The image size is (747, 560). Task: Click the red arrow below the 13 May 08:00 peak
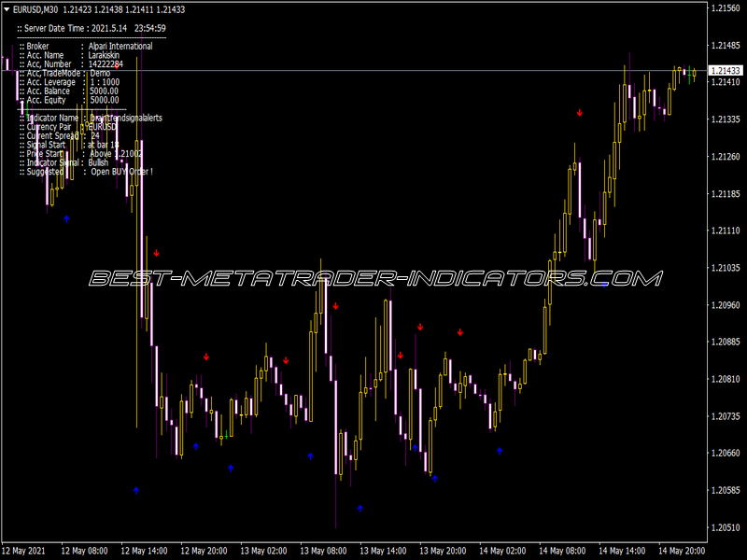point(336,306)
